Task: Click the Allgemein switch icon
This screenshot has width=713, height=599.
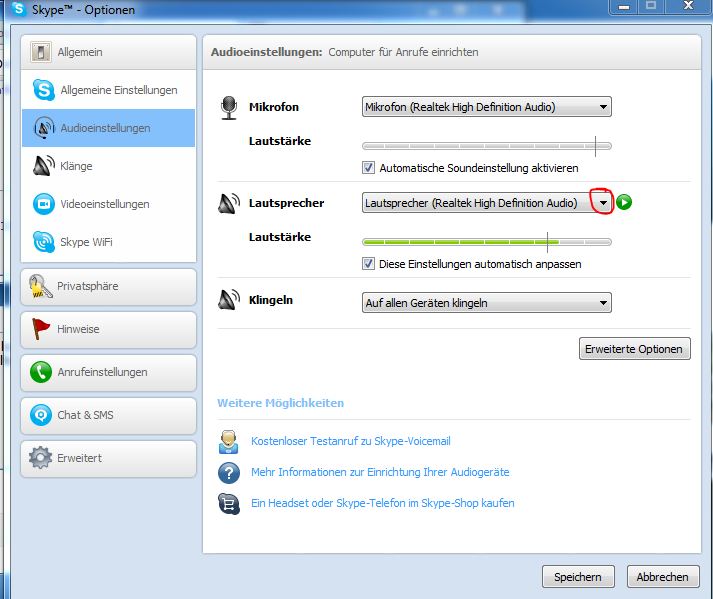Action: pos(41,52)
